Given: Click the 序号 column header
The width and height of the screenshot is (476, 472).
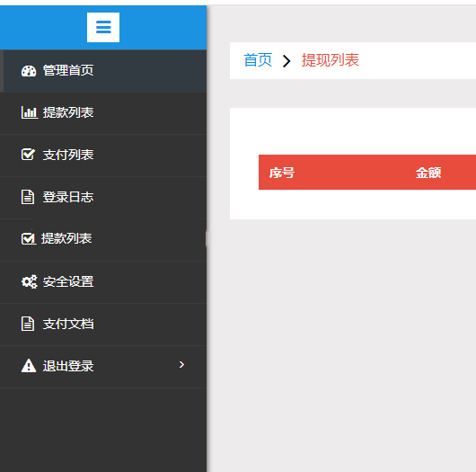Looking at the screenshot, I should (x=282, y=173).
